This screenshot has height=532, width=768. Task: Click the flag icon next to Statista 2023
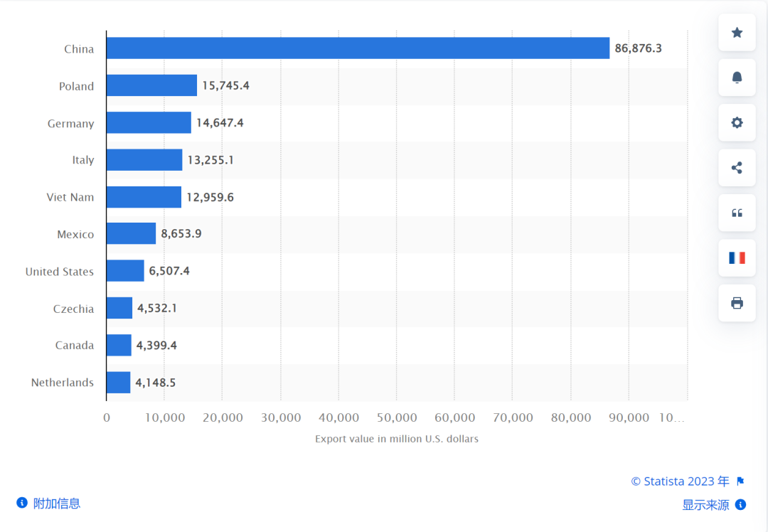(740, 481)
